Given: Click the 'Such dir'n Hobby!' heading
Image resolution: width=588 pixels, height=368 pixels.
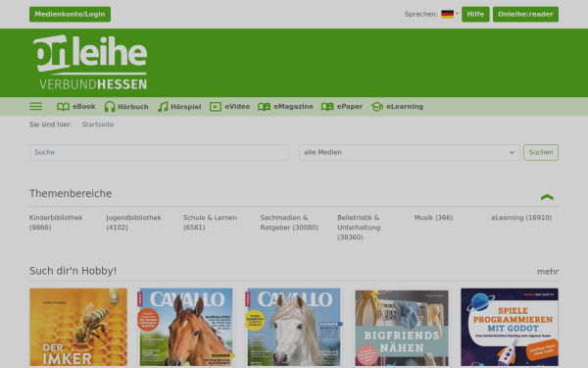Looking at the screenshot, I should [x=73, y=271].
